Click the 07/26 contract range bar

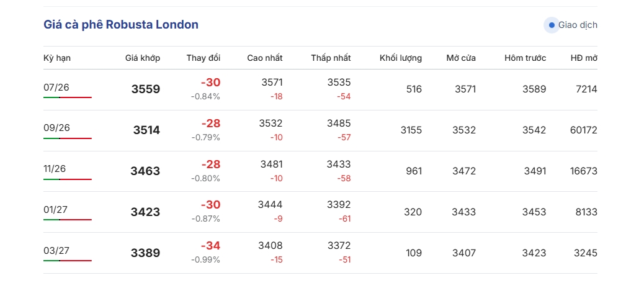click(x=68, y=97)
